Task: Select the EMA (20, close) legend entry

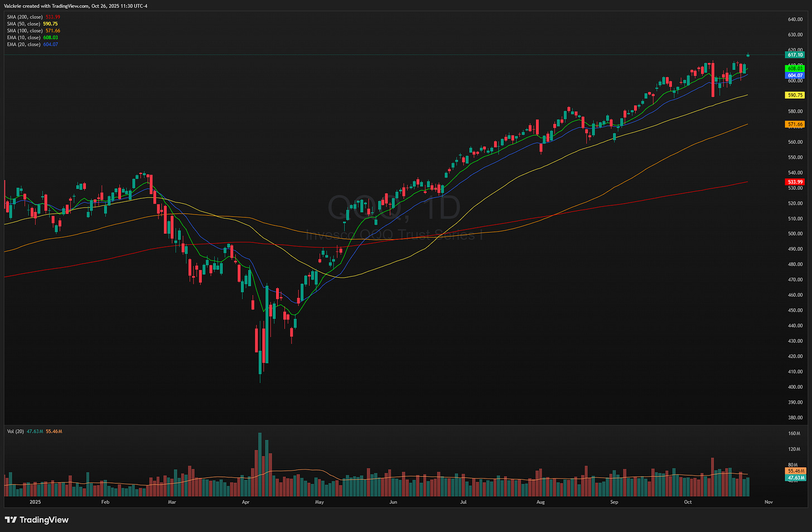Action: pos(32,44)
